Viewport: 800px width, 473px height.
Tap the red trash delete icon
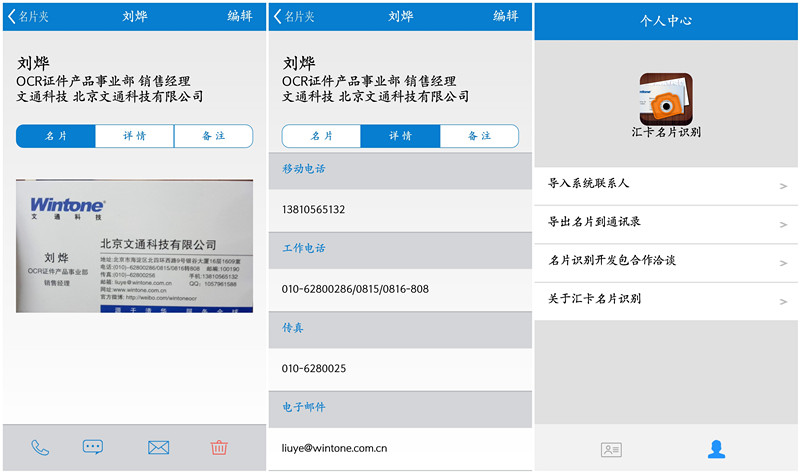point(219,447)
